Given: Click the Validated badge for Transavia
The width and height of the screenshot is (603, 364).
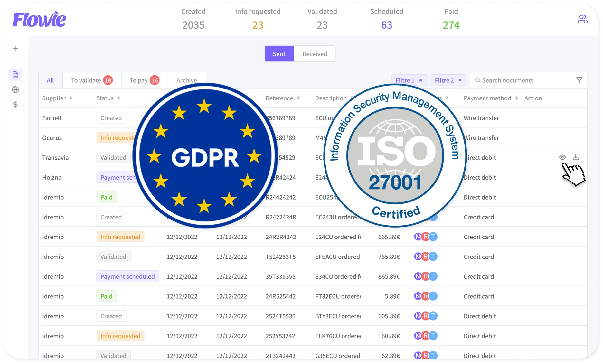Looking at the screenshot, I should (113, 157).
